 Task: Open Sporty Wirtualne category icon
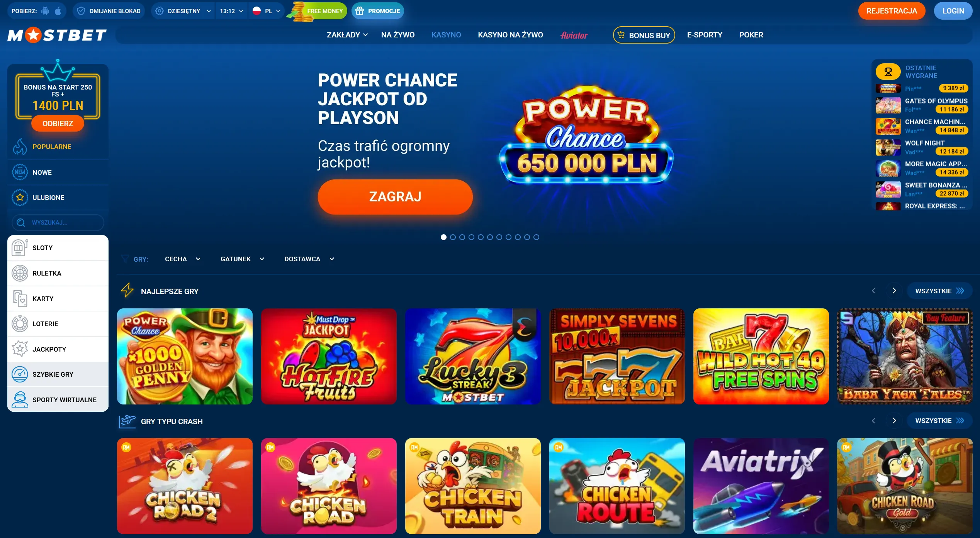(x=20, y=400)
